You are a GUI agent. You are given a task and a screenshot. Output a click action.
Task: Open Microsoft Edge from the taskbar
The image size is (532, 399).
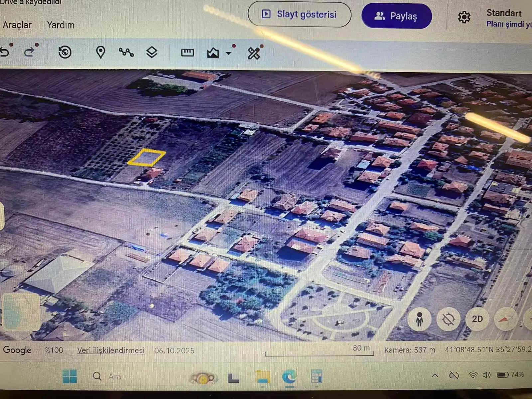pos(289,377)
